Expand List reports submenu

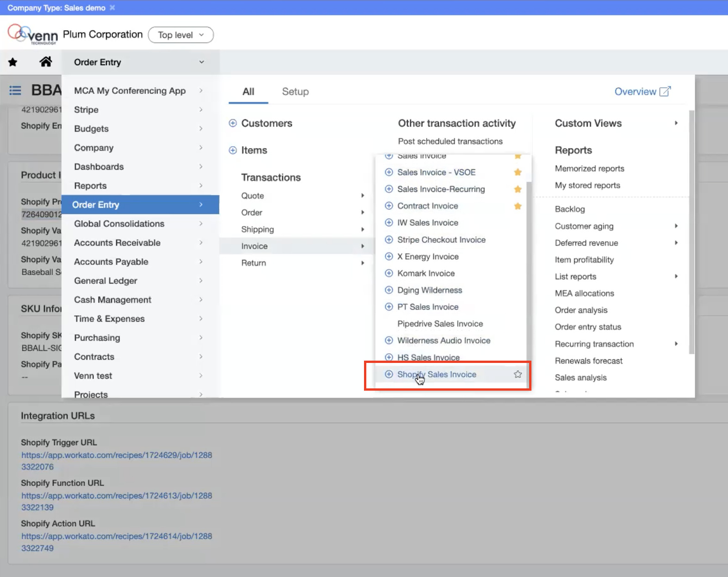point(676,276)
